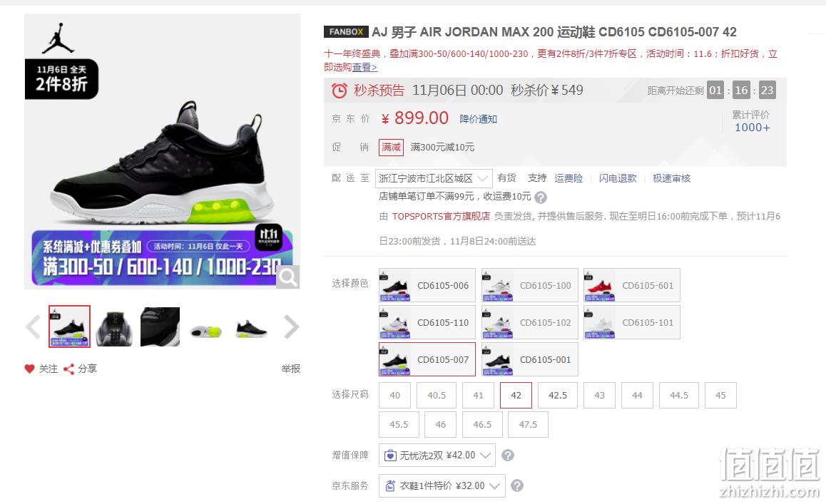Select size 42.5
Screen dimensions: 826x504
[x=558, y=395]
